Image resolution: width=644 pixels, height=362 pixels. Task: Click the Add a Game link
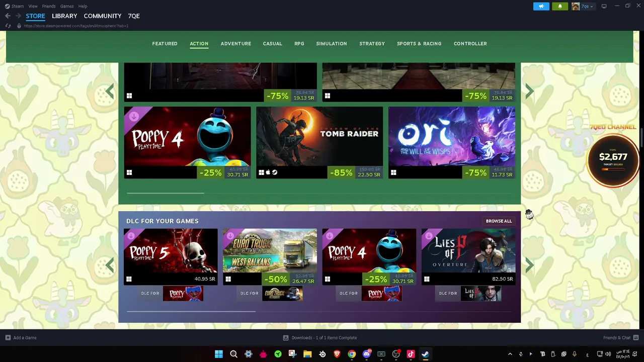tap(25, 338)
